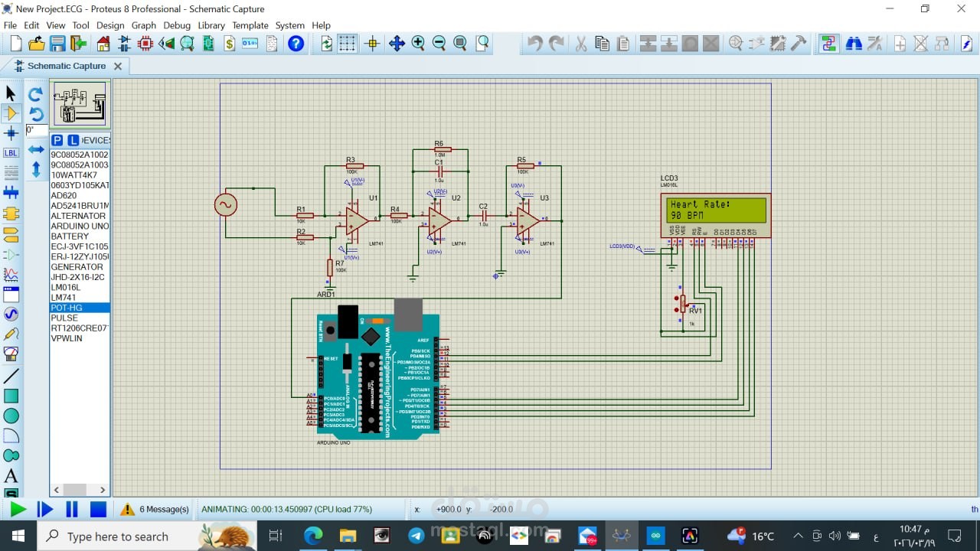The height and width of the screenshot is (551, 980).
Task: Open PCB Layout via the red chip icon
Action: click(145, 44)
